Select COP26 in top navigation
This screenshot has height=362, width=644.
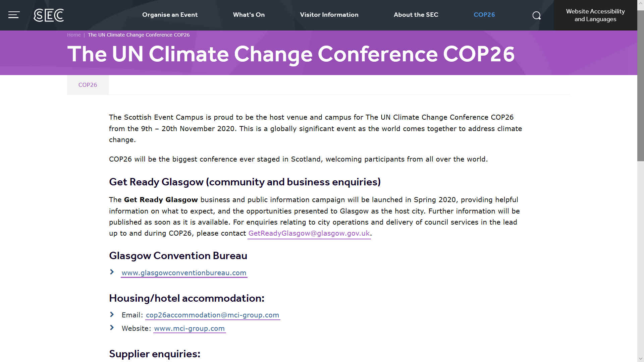[484, 15]
